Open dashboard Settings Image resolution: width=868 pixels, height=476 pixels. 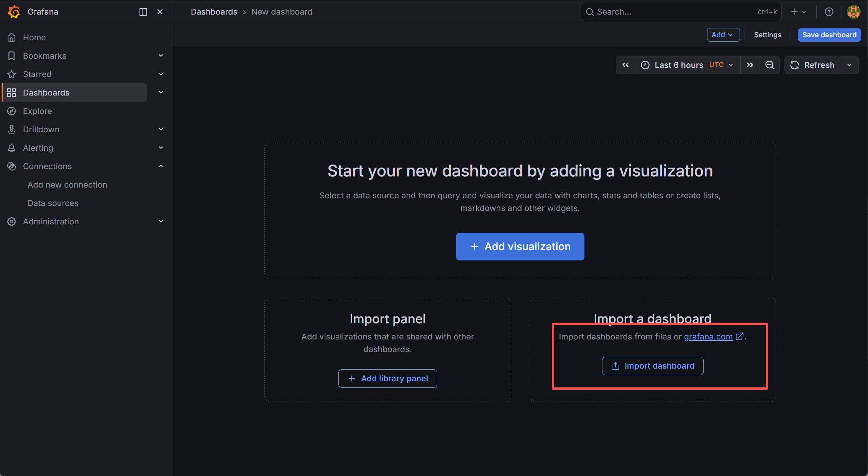coord(768,35)
